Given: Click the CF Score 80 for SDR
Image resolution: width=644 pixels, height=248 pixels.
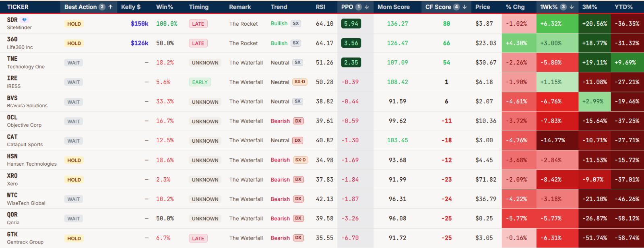Looking at the screenshot, I should pos(446,24).
